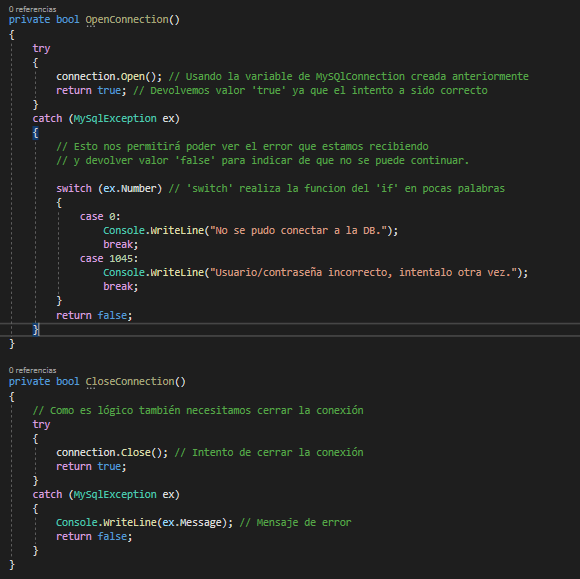Click 'try' keyword in CloseConnection
The width and height of the screenshot is (580, 579).
[41, 424]
